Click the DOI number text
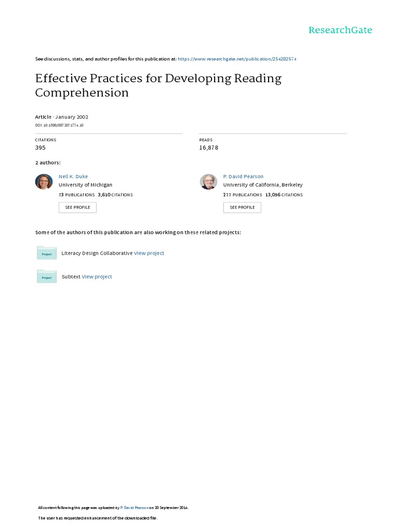The image size is (399, 532). [x=59, y=126]
